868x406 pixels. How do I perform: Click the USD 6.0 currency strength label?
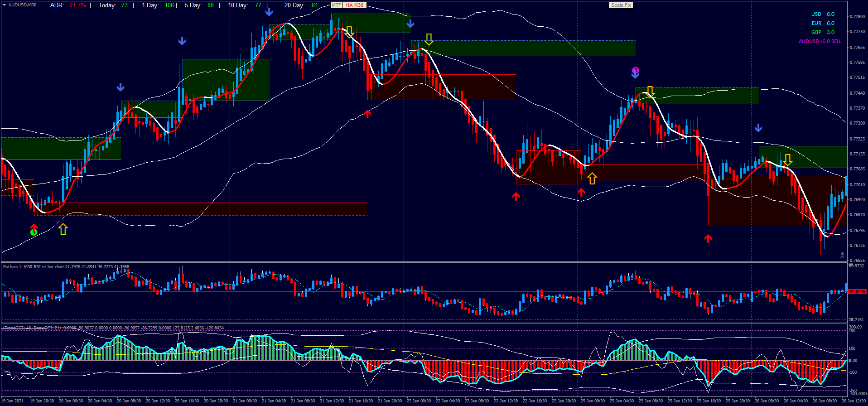point(823,14)
